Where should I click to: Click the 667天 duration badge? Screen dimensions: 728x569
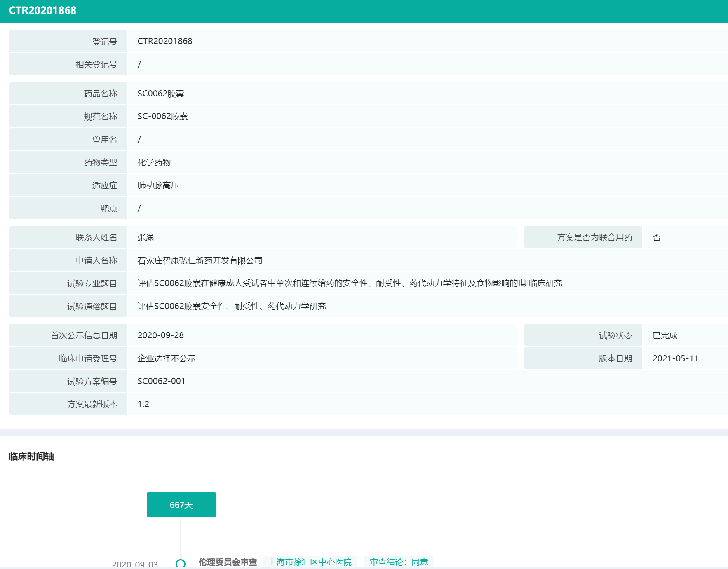[x=181, y=505]
